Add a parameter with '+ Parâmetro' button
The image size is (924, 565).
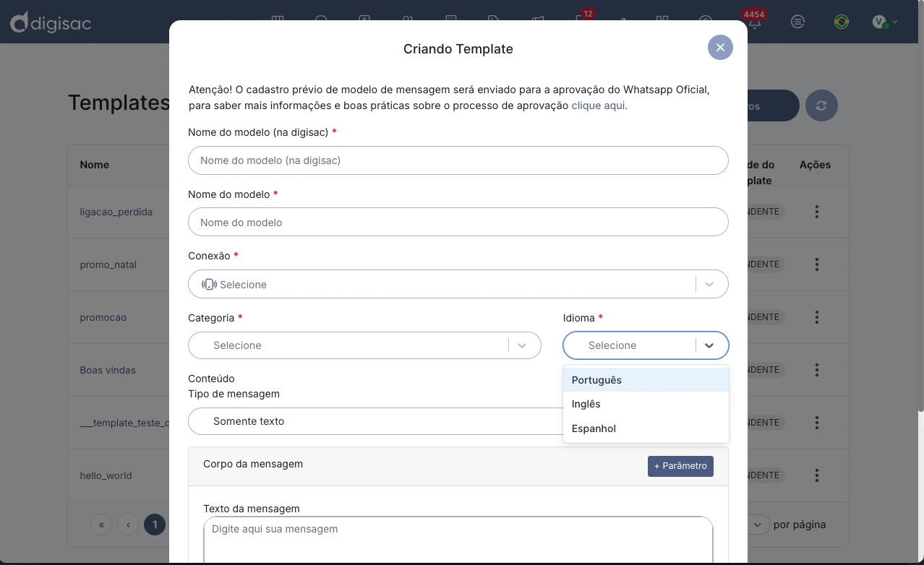coord(680,466)
